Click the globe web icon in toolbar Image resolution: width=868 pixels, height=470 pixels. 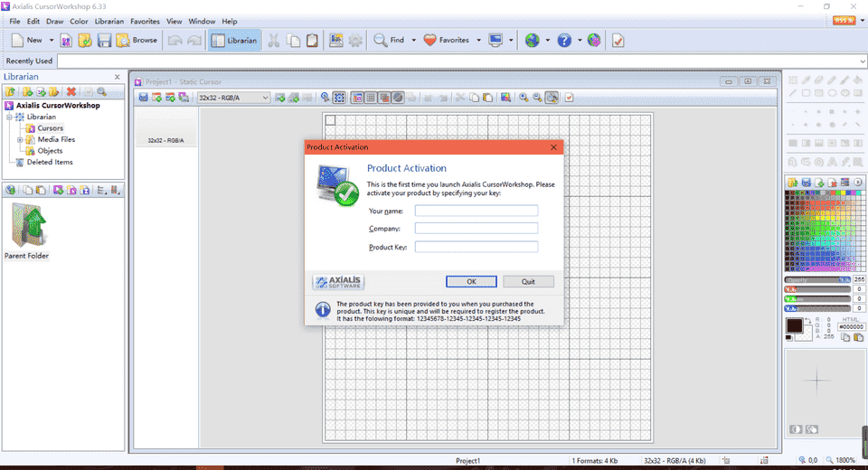pos(532,41)
